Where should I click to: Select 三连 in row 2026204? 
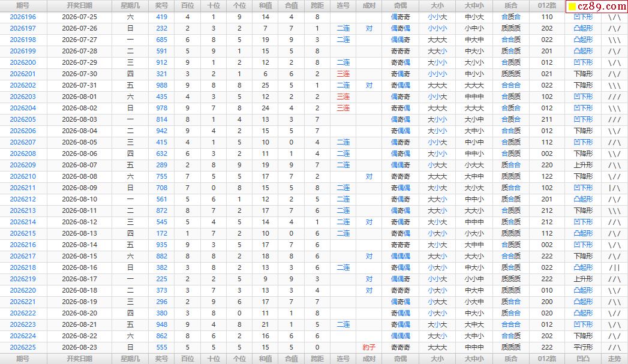coord(343,108)
